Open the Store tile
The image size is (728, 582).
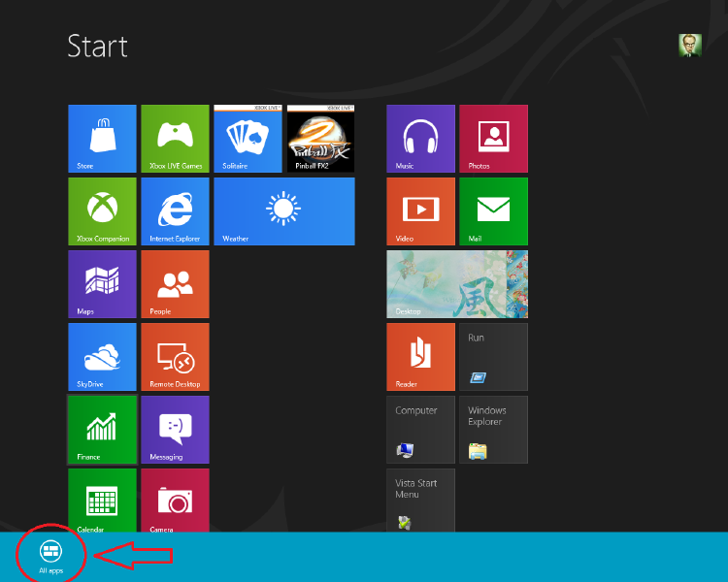[x=102, y=139]
